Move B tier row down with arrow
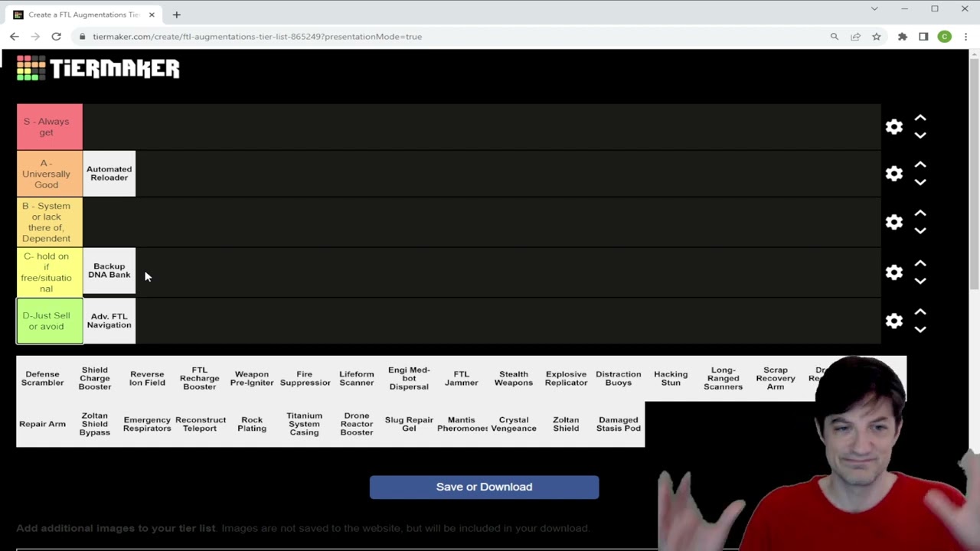This screenshot has width=980, height=551. pyautogui.click(x=920, y=230)
